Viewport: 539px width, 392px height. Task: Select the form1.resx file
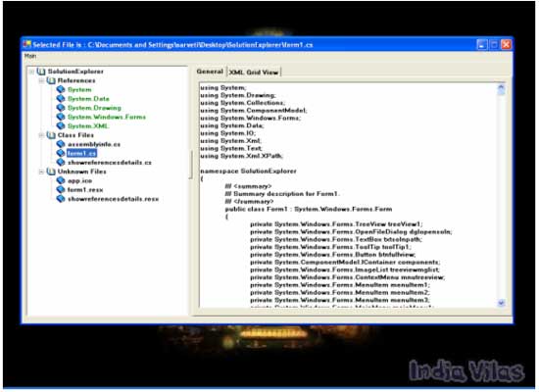85,190
